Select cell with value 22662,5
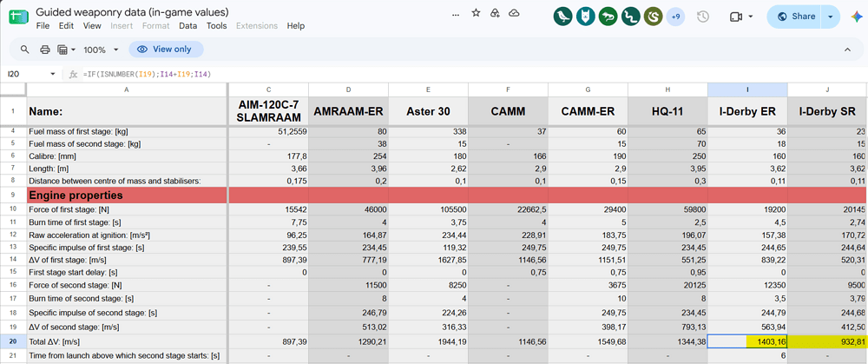This screenshot has height=364, width=868. pyautogui.click(x=508, y=210)
